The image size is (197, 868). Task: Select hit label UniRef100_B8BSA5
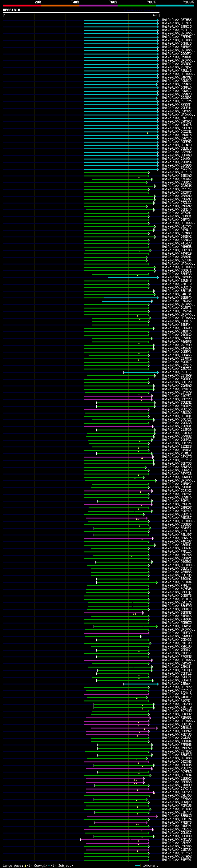click(177, 176)
